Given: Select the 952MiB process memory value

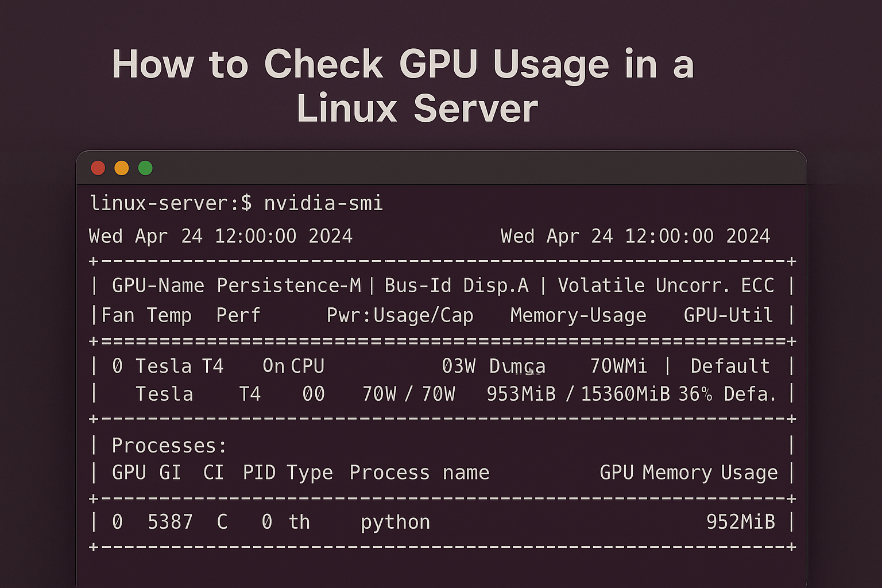Looking at the screenshot, I should pos(740,522).
